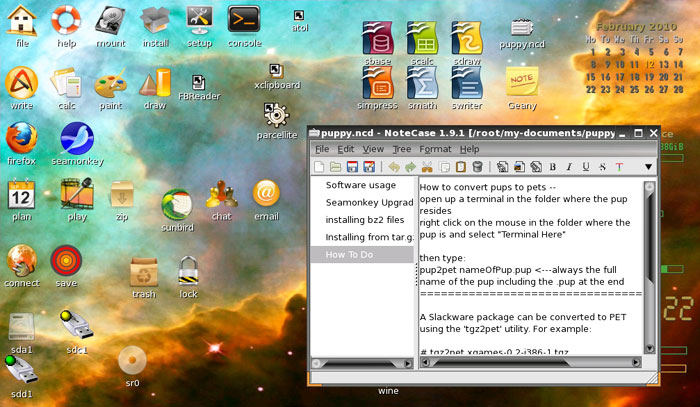
Task: Apply strikethrough with the S icon
Action: pyautogui.click(x=602, y=167)
